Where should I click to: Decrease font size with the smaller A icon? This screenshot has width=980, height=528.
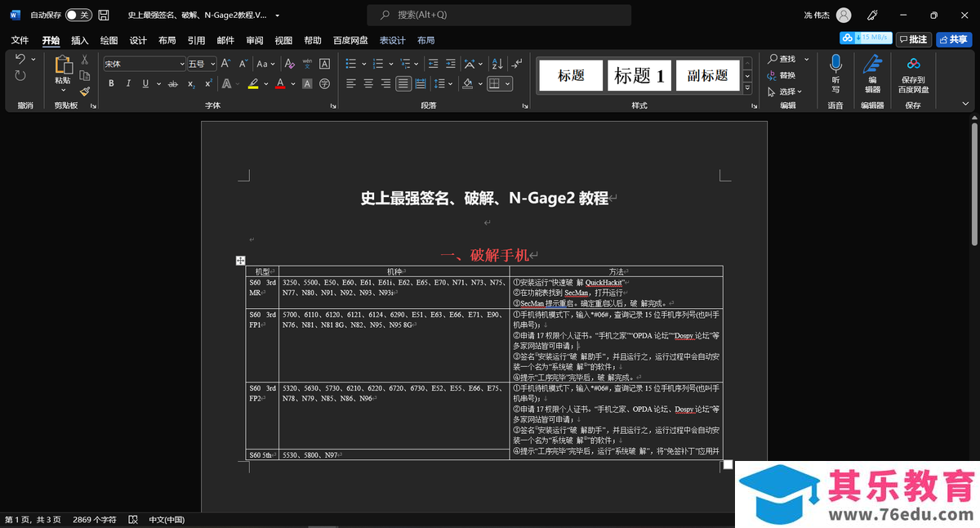pyautogui.click(x=243, y=64)
